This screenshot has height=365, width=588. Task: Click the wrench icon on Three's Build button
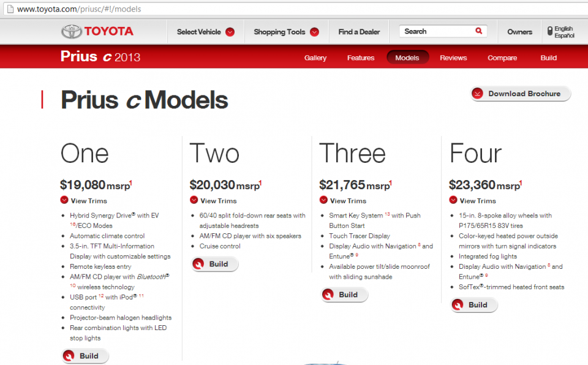point(328,295)
